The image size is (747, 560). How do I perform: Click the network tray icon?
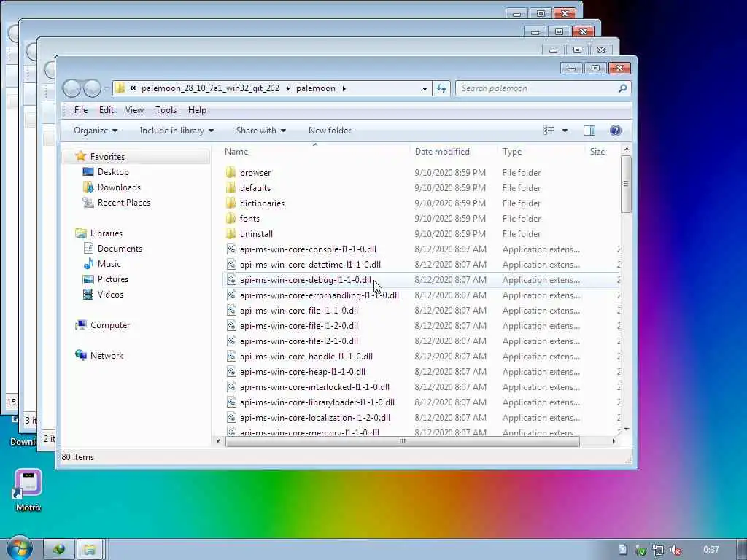(x=658, y=550)
